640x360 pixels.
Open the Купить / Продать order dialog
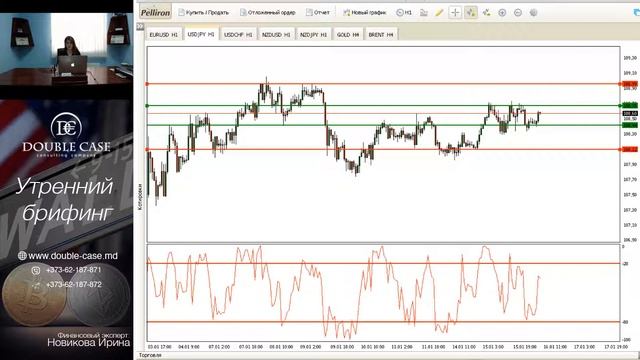coord(203,13)
